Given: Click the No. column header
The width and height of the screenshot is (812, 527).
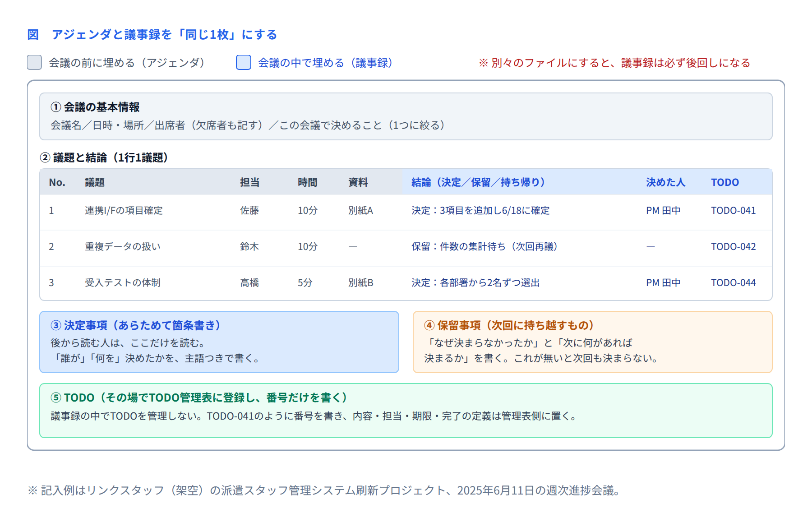Looking at the screenshot, I should coord(57,182).
